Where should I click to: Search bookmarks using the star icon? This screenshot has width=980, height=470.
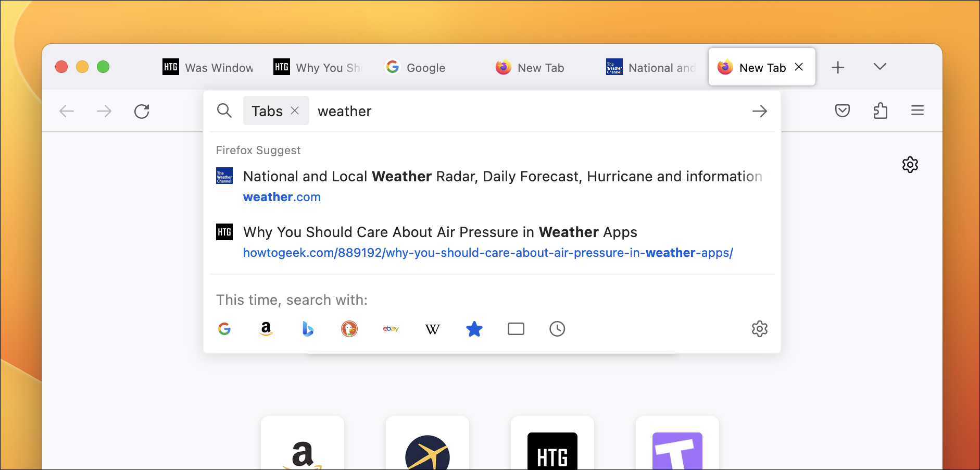[474, 329]
